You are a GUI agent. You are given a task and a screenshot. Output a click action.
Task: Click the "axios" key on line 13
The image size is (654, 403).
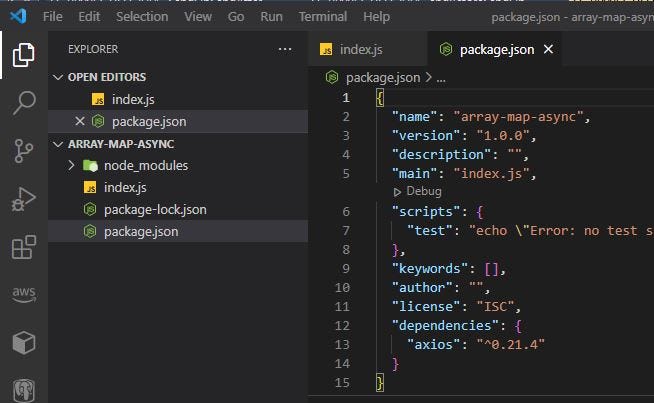tap(433, 345)
